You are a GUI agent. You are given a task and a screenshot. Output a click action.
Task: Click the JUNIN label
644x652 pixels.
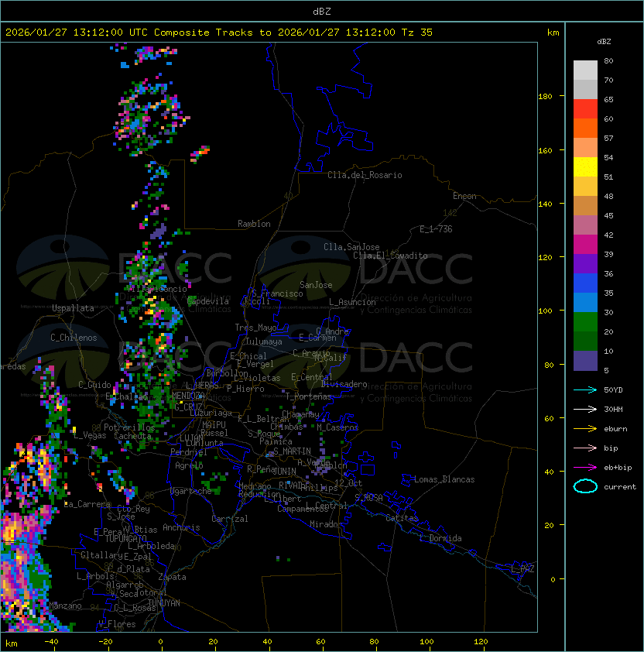(285, 472)
